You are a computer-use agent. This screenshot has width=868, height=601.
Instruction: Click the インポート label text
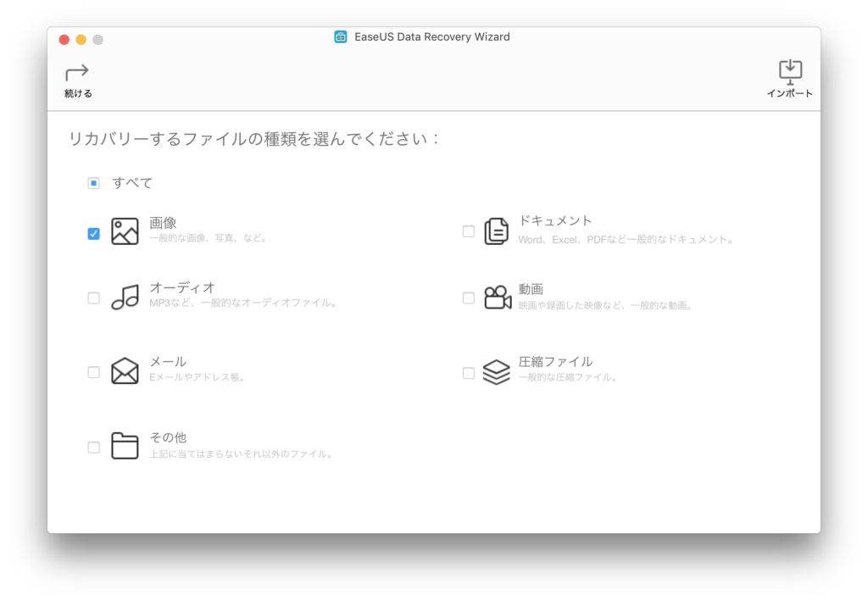(x=790, y=93)
